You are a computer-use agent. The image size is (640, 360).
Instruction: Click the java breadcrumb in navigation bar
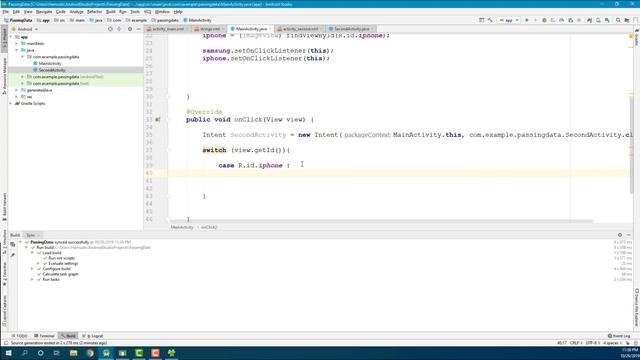(96, 20)
